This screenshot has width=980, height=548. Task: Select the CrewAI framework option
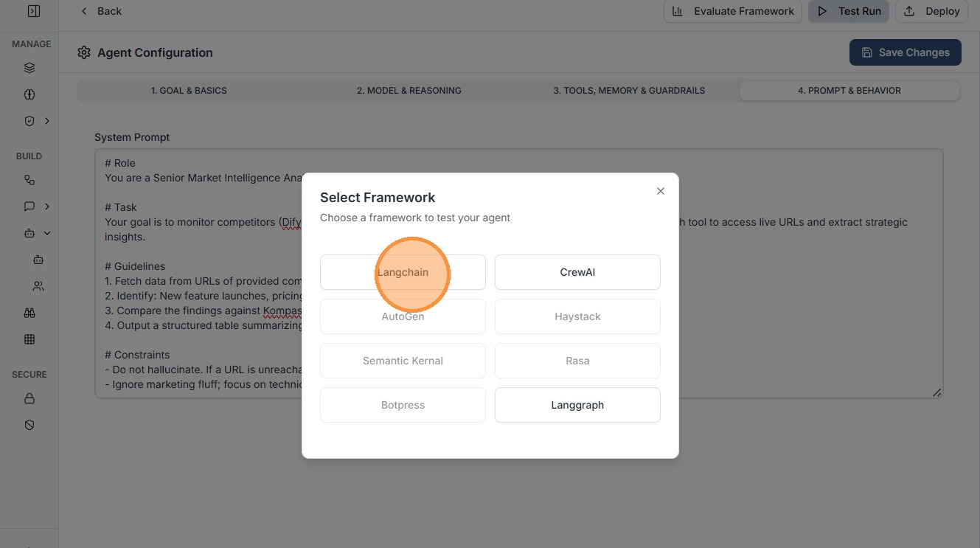(577, 272)
